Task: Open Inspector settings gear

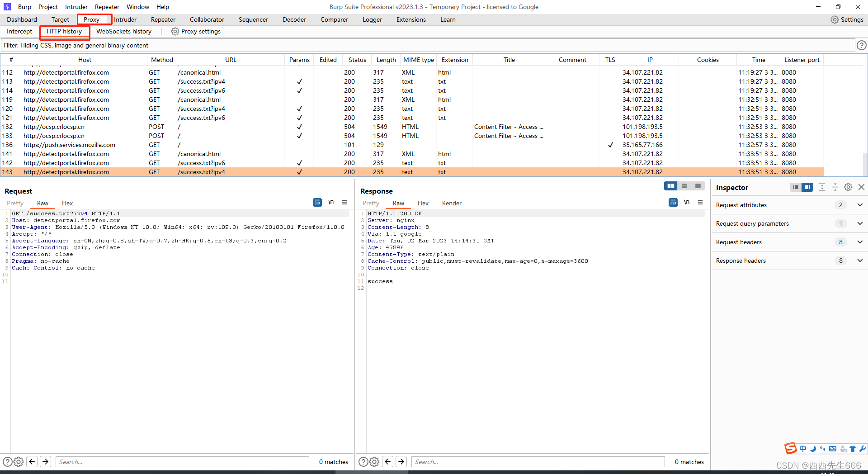Action: coord(849,187)
